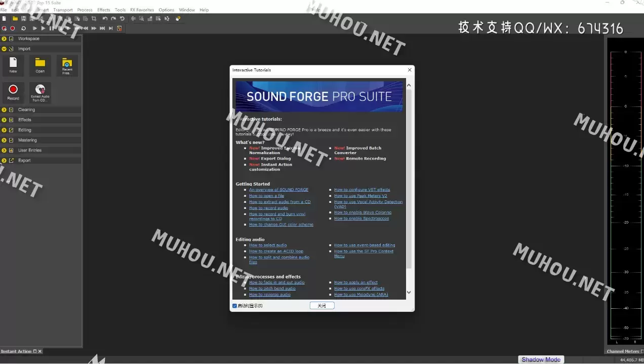Viewport: 644px width, 364px height.
Task: Open the Options menu
Action: tap(167, 10)
